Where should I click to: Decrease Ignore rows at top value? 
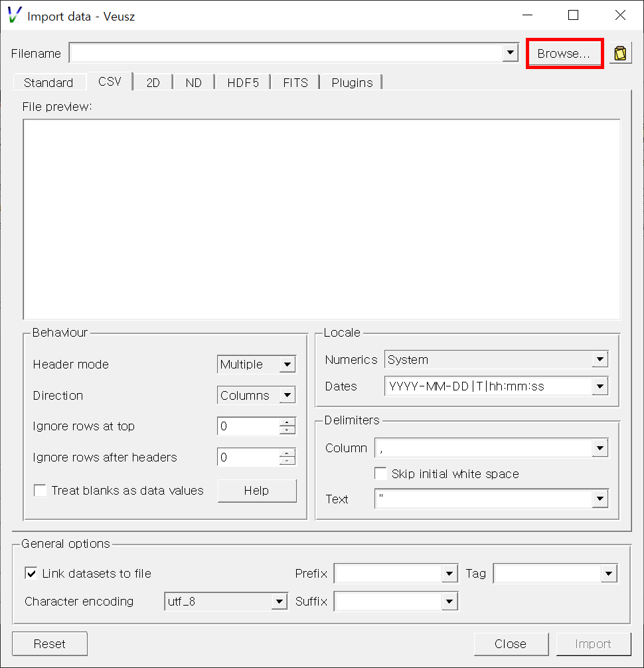point(287,430)
